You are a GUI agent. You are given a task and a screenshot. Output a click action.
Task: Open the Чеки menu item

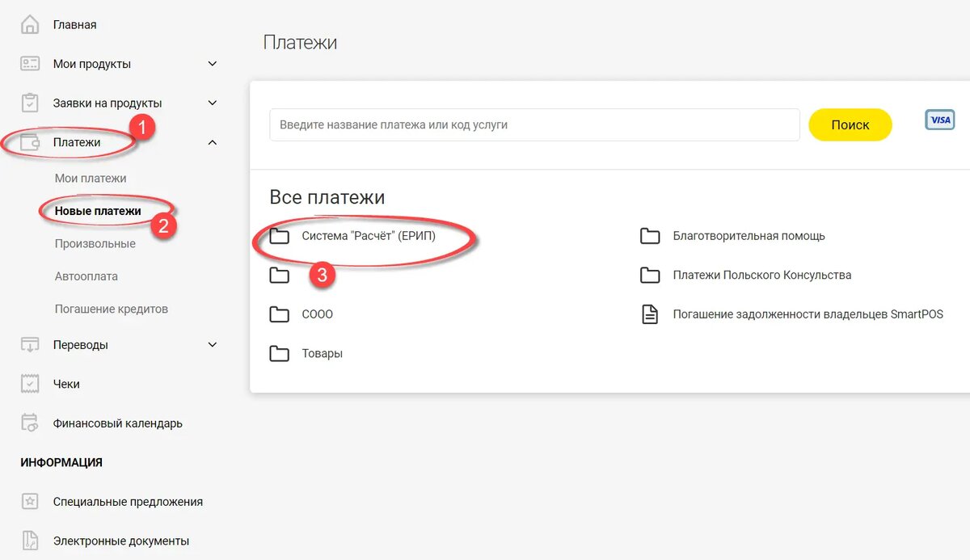(x=66, y=384)
